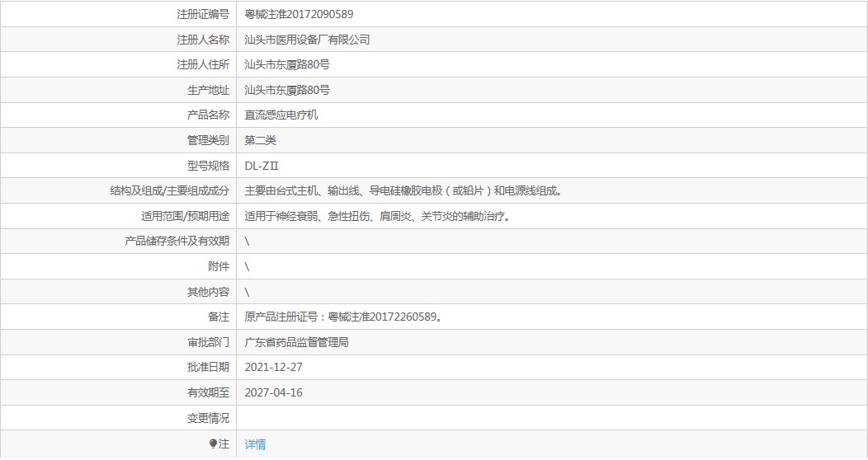The height and width of the screenshot is (460, 868).
Task: Click the 有效期至 label
Action: pos(208,392)
